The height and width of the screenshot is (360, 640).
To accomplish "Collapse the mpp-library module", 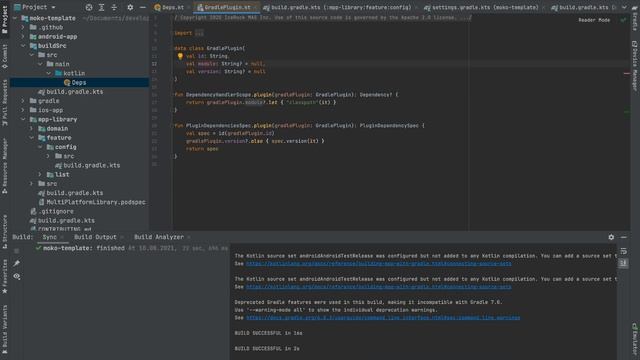I will [x=23, y=119].
